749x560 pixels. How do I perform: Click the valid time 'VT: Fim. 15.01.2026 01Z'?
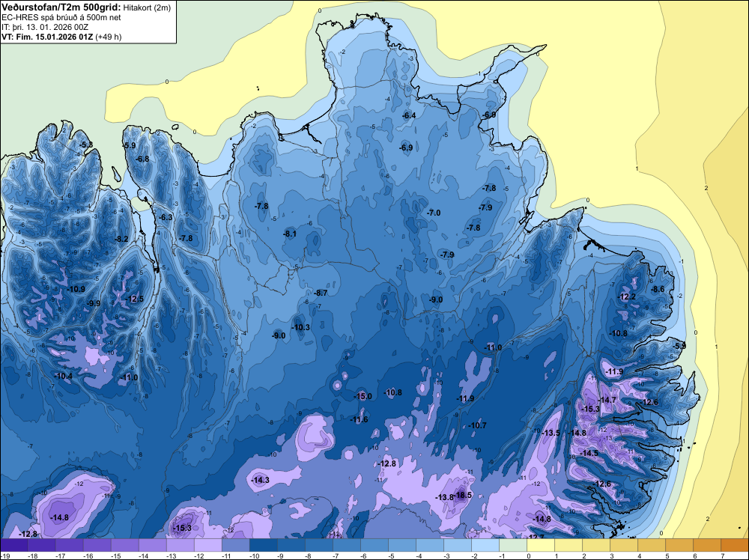click(48, 37)
